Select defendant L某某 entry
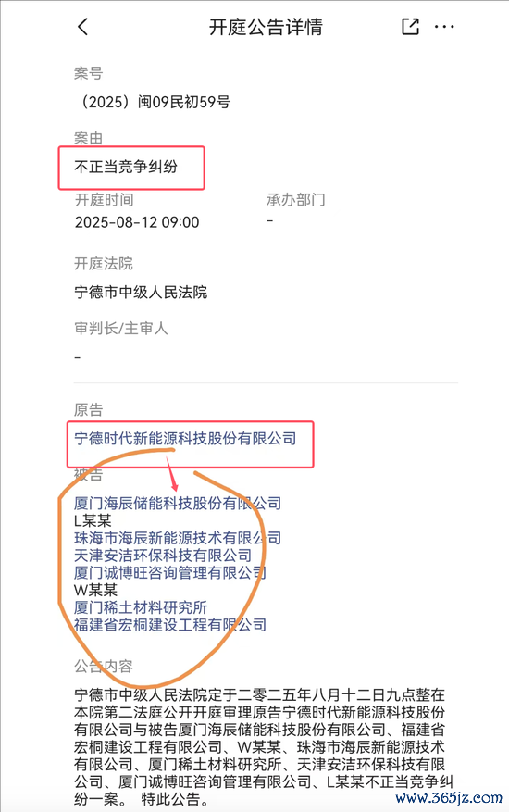509x812 pixels. (93, 520)
